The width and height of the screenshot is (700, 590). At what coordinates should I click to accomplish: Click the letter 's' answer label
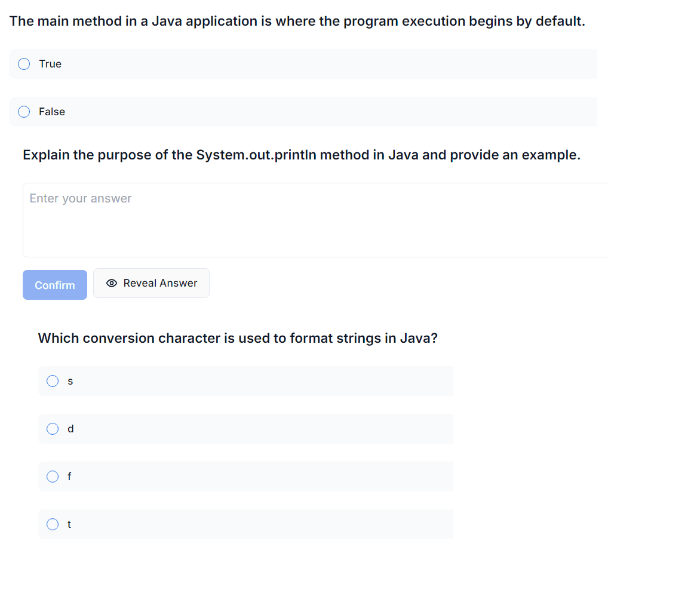70,381
